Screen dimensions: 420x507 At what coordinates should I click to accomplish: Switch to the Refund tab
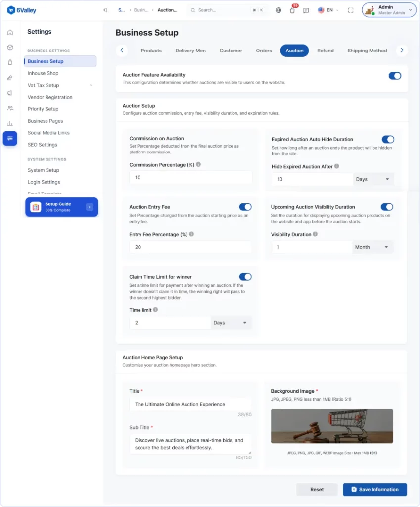pos(326,51)
